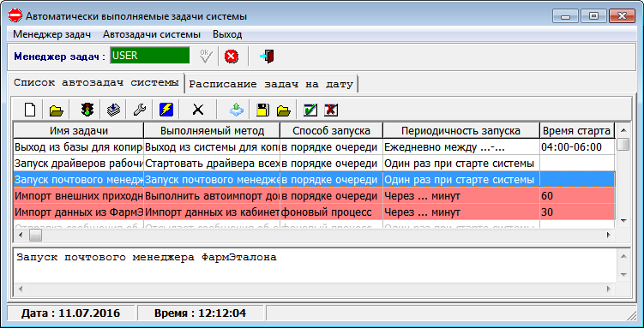
Task: Click the grey OK checkmark icon near USER
Action: pyautogui.click(x=206, y=57)
